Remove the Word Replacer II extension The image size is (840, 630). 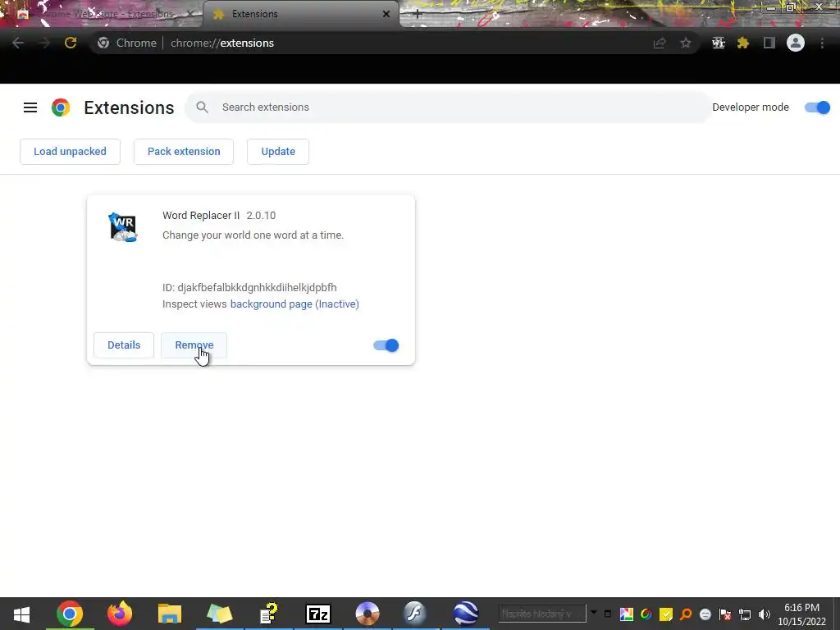tap(194, 345)
